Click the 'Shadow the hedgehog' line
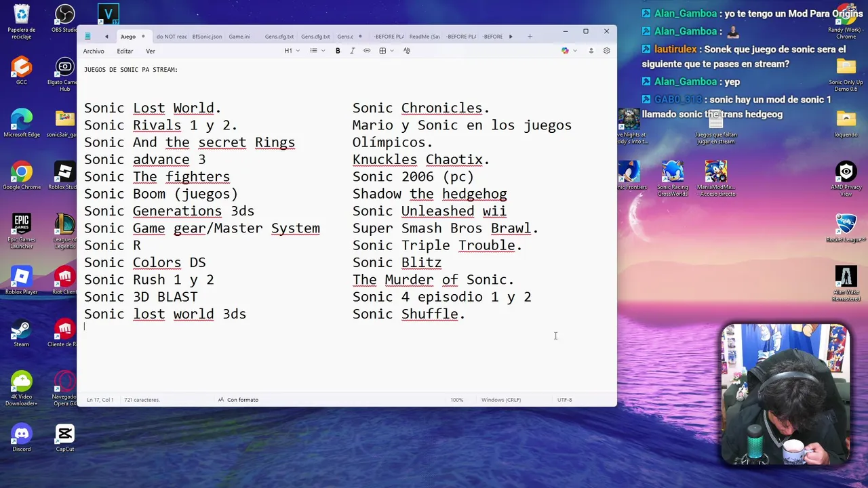868x488 pixels. (x=429, y=194)
